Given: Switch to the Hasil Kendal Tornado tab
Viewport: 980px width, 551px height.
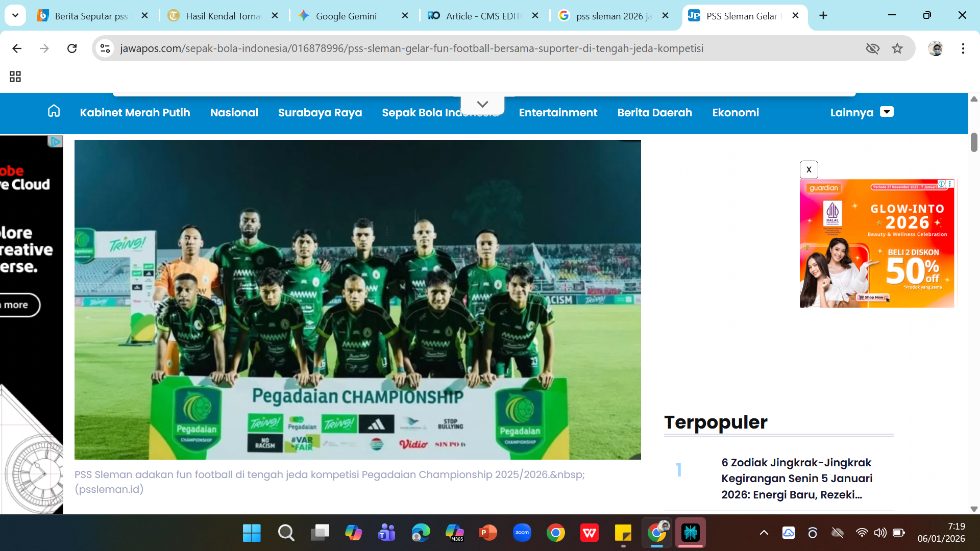Looking at the screenshot, I should (x=223, y=16).
